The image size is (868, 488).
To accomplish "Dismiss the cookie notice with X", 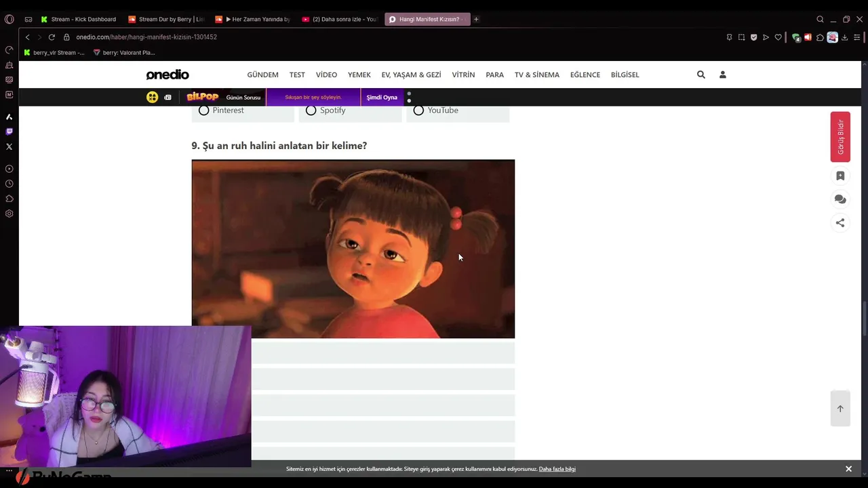I will (848, 469).
